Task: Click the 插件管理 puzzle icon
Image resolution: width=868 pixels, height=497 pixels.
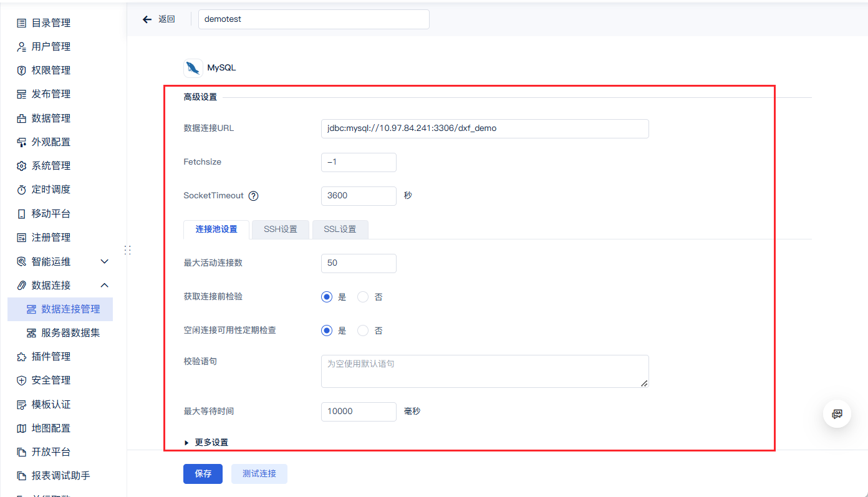Action: 21,357
